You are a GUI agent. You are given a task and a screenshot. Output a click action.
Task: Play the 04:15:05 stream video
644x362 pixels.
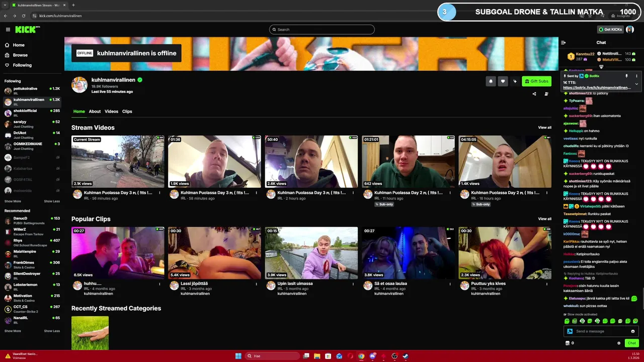point(505,161)
